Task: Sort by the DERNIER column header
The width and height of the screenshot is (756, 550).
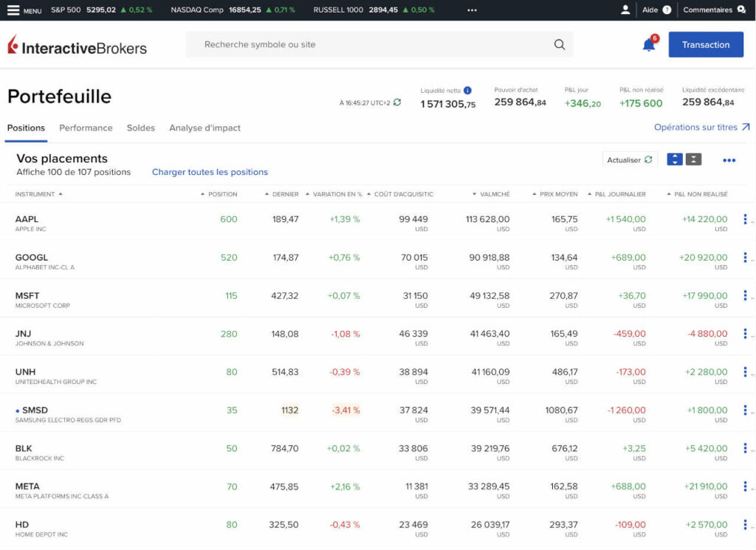Action: coord(281,194)
